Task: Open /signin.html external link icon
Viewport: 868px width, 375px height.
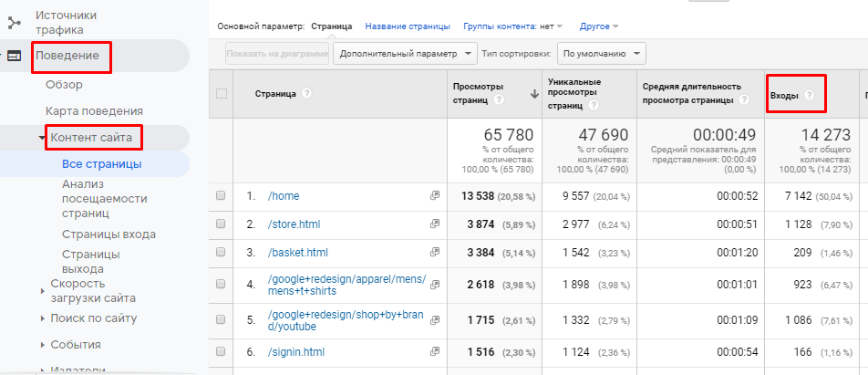Action: click(x=435, y=351)
